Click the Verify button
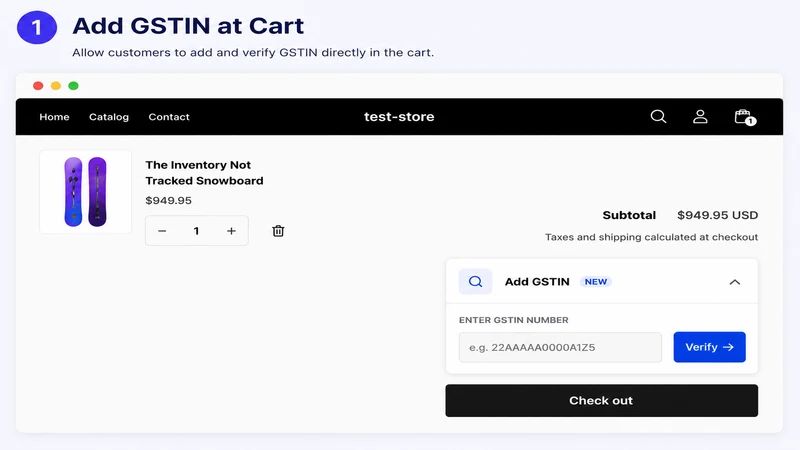The width and height of the screenshot is (800, 450). pos(709,347)
